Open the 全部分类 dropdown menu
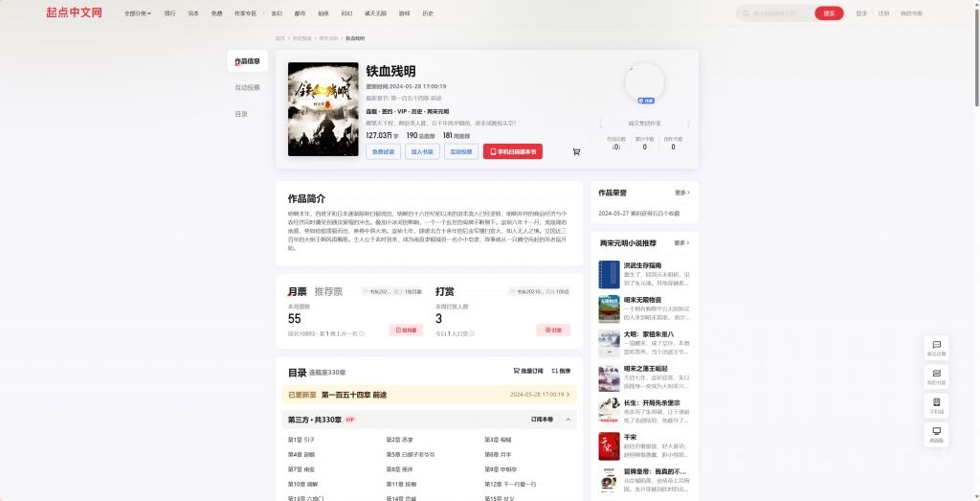 pos(138,13)
